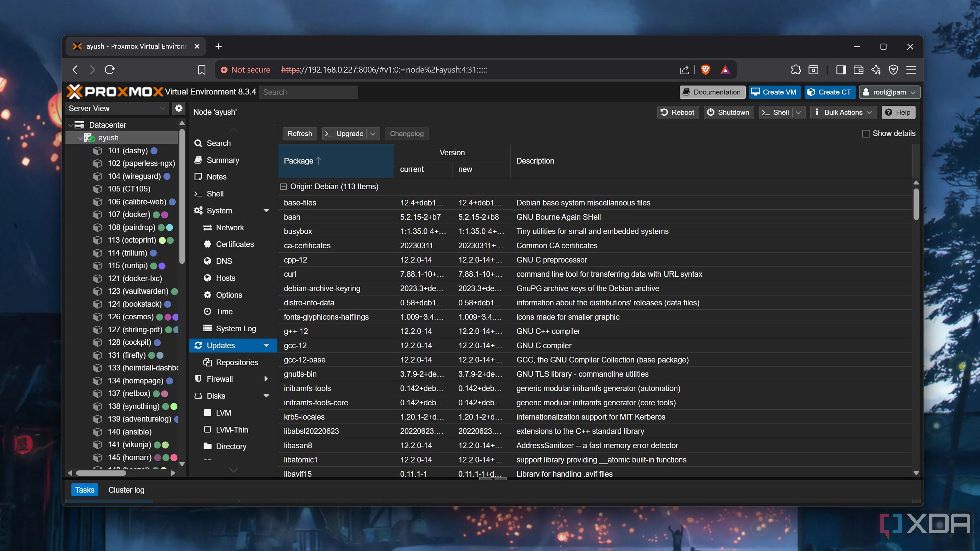The width and height of the screenshot is (980, 551).
Task: Bookmark this page via the bookmark icon
Action: [x=202, y=70]
